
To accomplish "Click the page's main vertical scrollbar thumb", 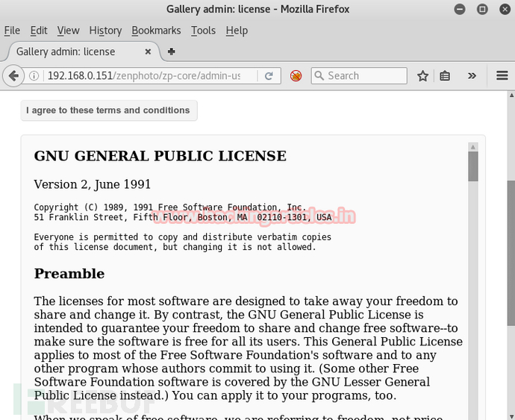I will click(x=511, y=253).
